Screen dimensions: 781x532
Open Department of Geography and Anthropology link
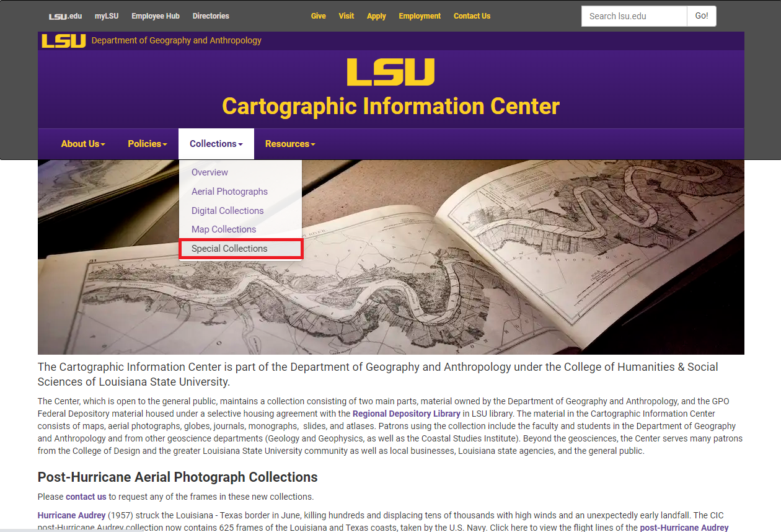coord(177,40)
